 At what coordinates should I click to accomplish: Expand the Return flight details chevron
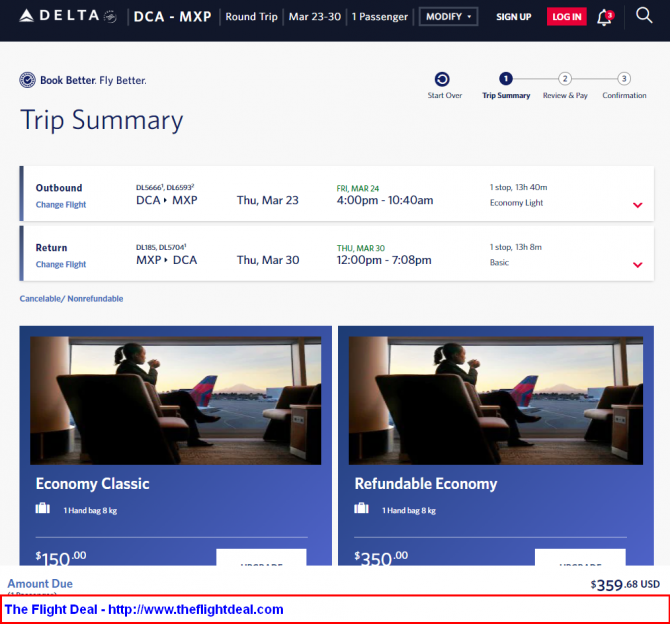637,265
